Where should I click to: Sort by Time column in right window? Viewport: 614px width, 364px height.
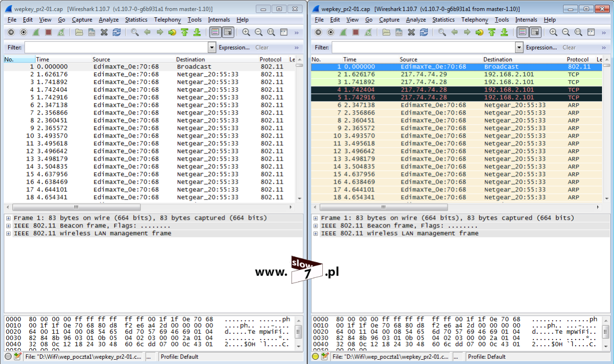click(370, 59)
